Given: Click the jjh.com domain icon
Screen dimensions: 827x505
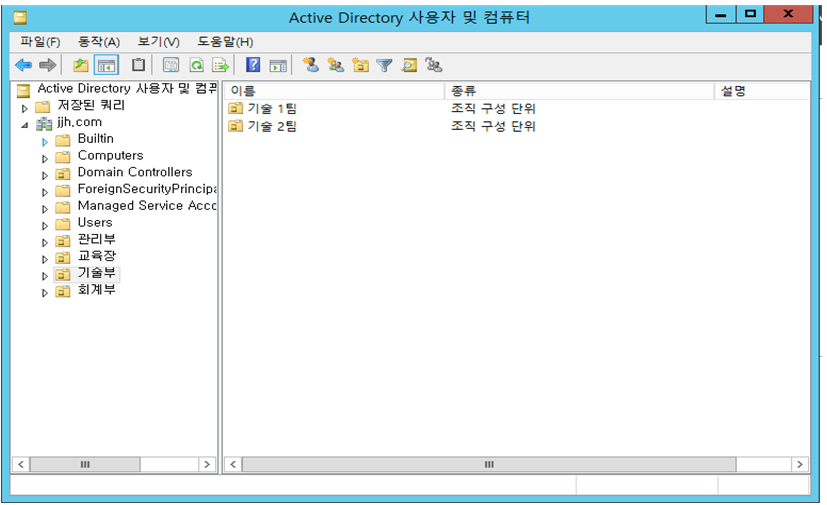Looking at the screenshot, I should 44,124.
